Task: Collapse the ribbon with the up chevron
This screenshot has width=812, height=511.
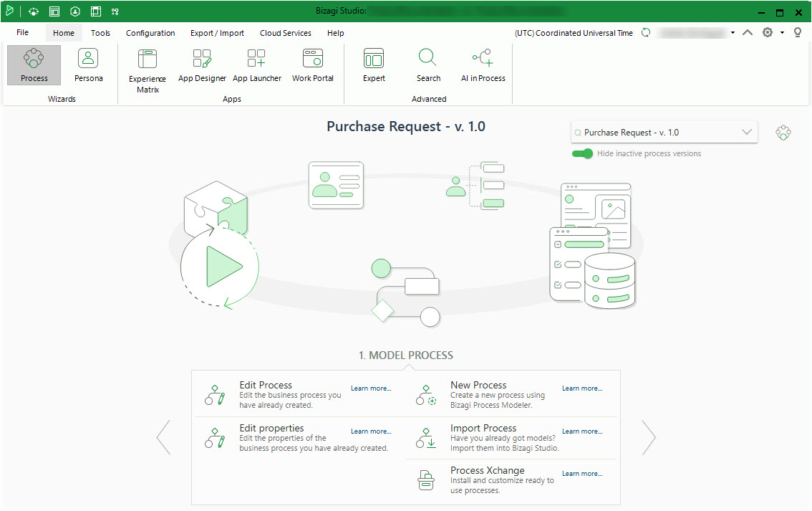Action: point(748,32)
